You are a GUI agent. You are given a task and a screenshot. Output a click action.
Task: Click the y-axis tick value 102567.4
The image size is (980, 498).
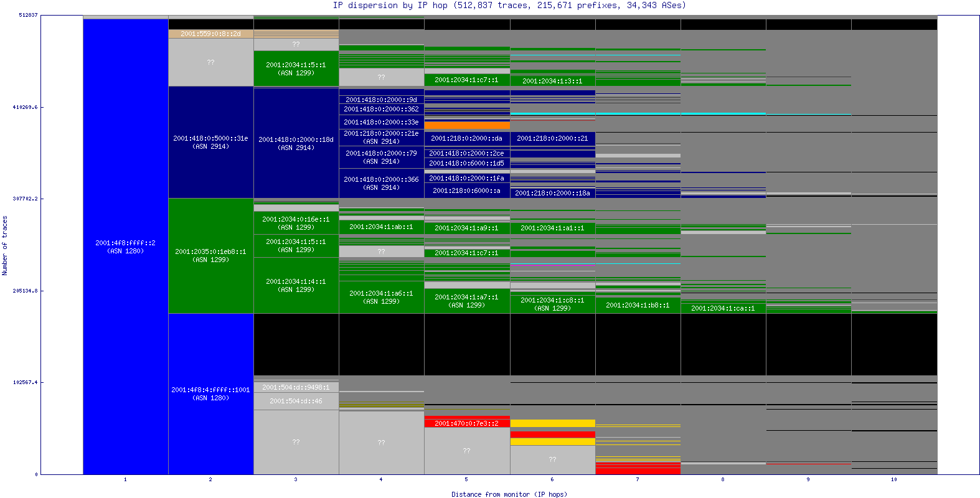[x=25, y=382]
